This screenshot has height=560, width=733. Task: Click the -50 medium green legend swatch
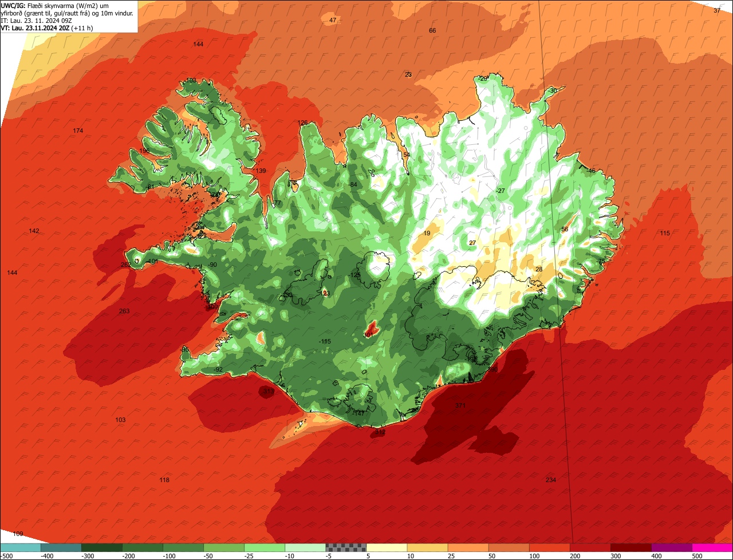click(x=224, y=547)
